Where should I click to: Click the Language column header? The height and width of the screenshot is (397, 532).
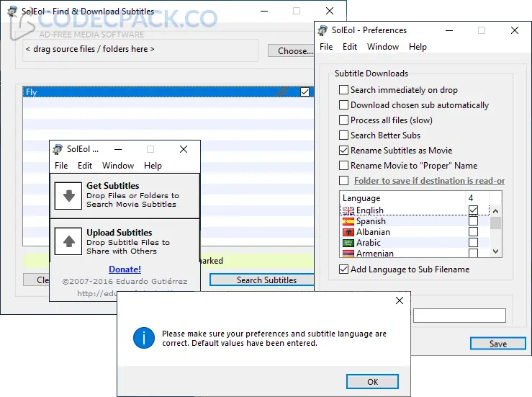(x=402, y=197)
